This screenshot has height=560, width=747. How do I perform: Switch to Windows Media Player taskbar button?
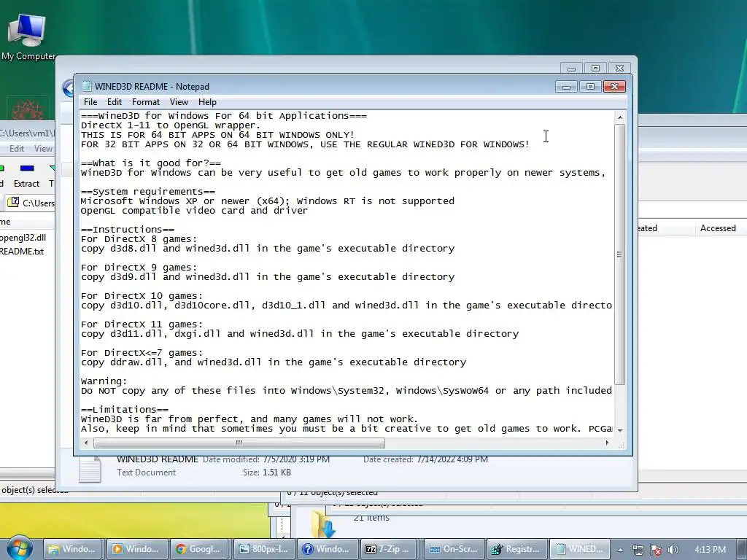pos(137,549)
